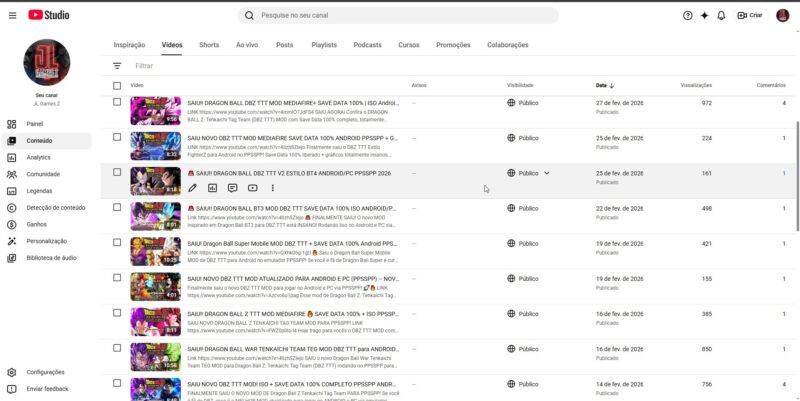Viewport: 800px width, 401px height.
Task: Switch to the Cursos tab
Action: [409, 45]
